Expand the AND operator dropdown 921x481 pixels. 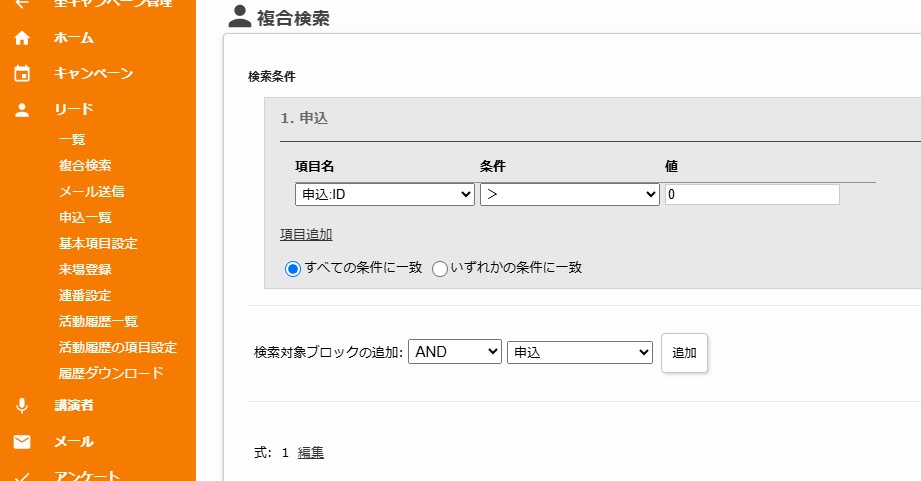tap(454, 352)
